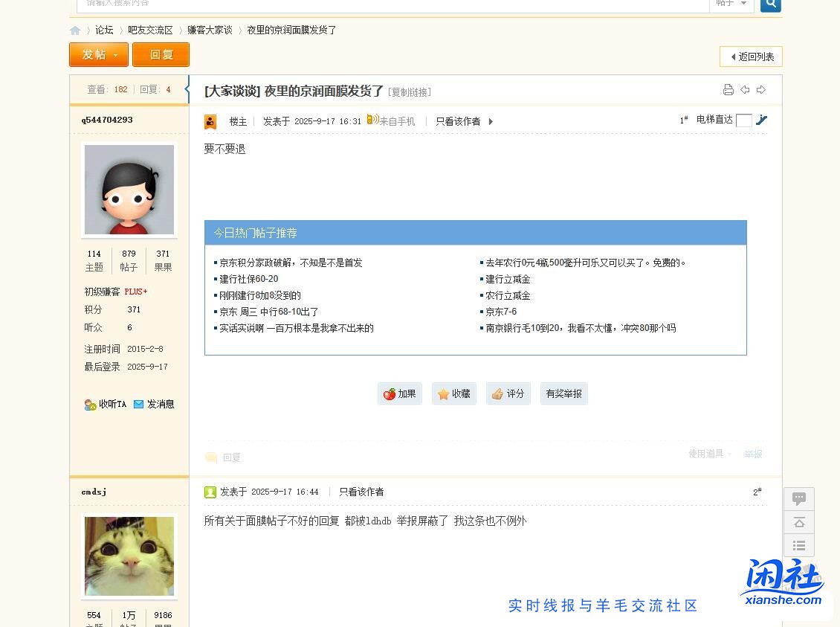Click the search magnifier icon
The image size is (840, 627).
pos(770,5)
